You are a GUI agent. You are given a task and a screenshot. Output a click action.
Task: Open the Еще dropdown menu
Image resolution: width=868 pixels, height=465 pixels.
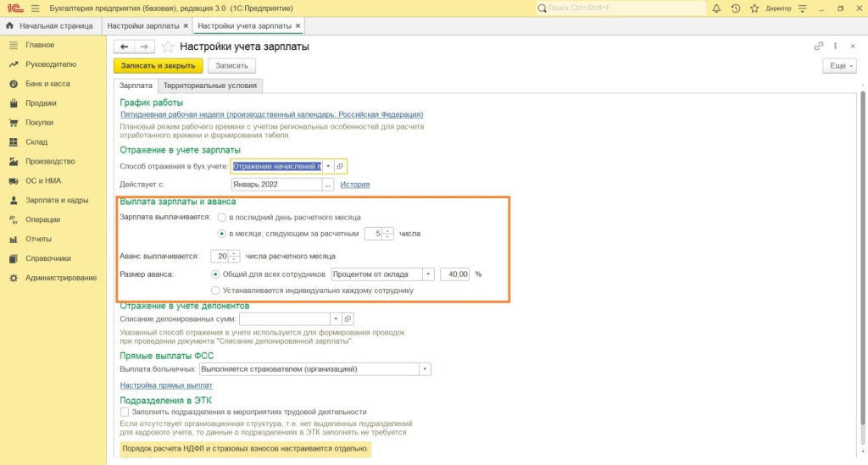click(838, 65)
